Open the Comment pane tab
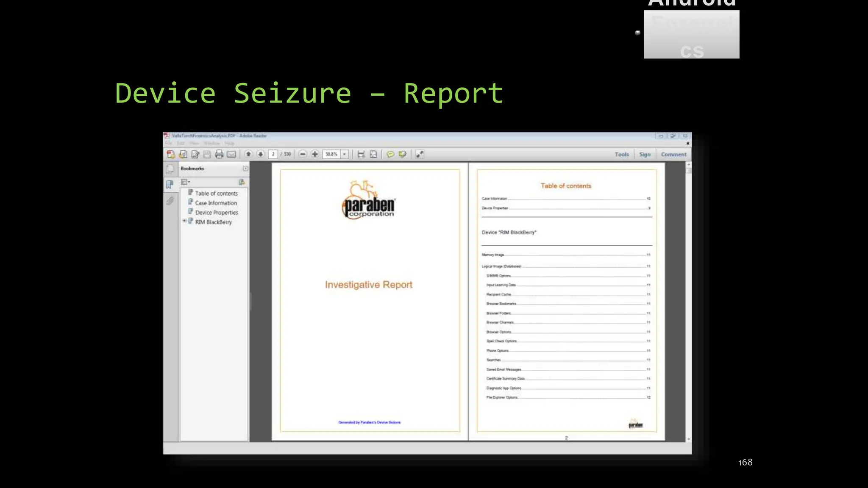Screen dimensions: 868x488 pyautogui.click(x=673, y=155)
